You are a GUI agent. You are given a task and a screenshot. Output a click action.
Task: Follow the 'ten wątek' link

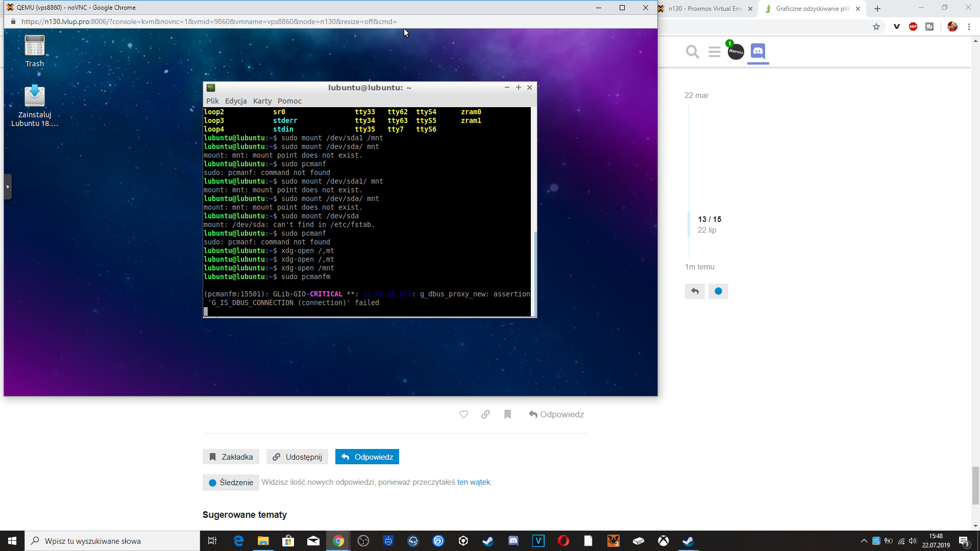pos(473,482)
